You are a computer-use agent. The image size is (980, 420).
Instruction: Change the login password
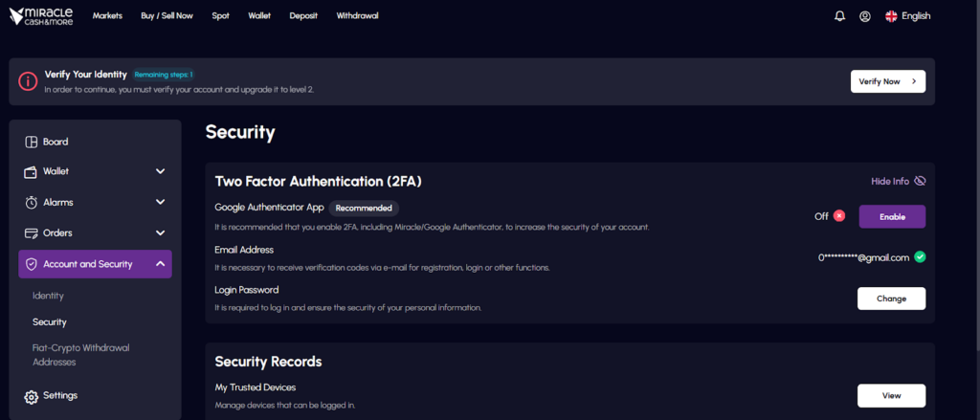pos(891,298)
